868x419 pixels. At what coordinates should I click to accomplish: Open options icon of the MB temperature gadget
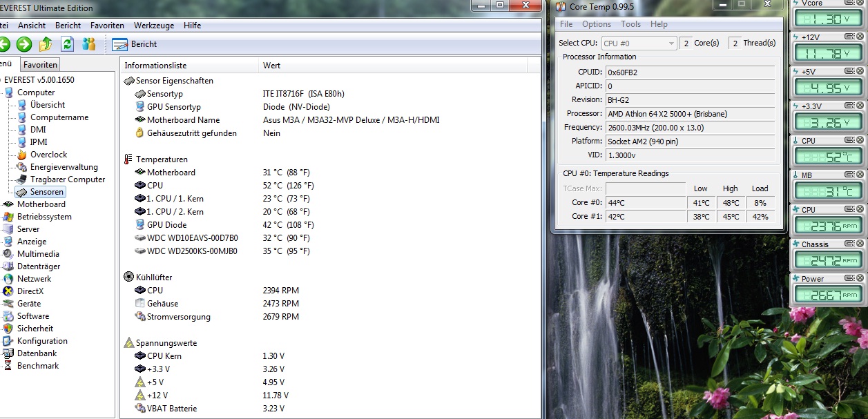coord(850,175)
